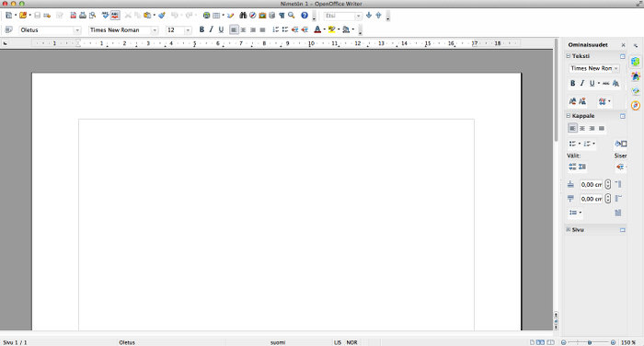Image resolution: width=644 pixels, height=346 pixels.
Task: Toggle Italic in formatting toolbar
Action: (211, 29)
